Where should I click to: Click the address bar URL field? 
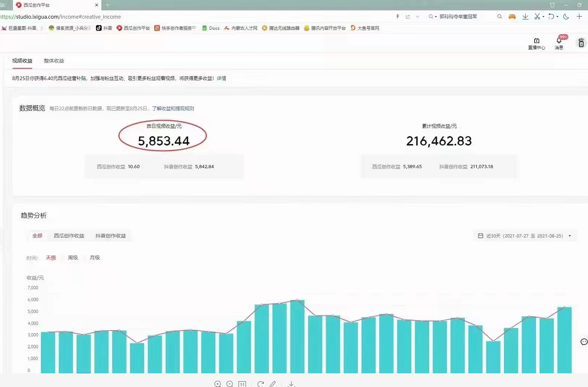point(166,17)
